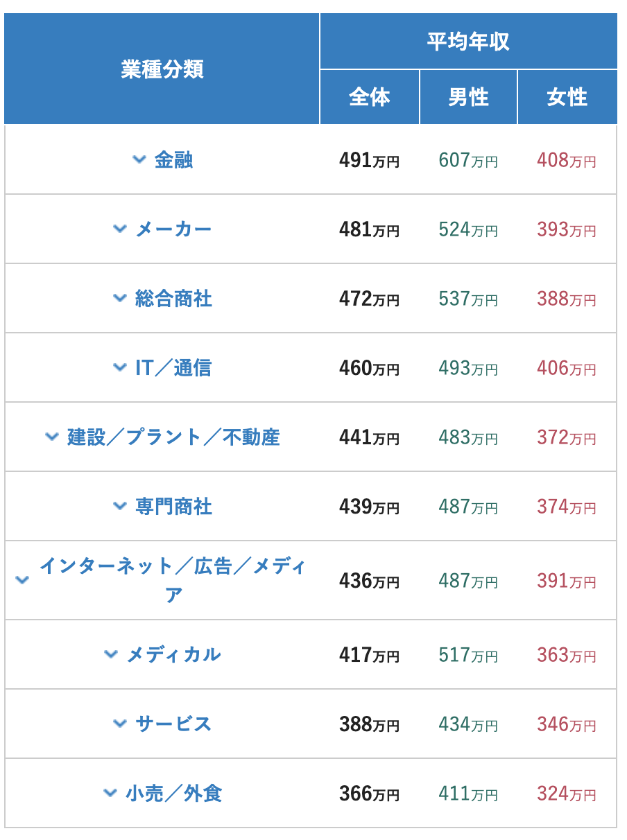Click the 業種分類 column header
Screen dimensions: 627x840
coord(162,69)
